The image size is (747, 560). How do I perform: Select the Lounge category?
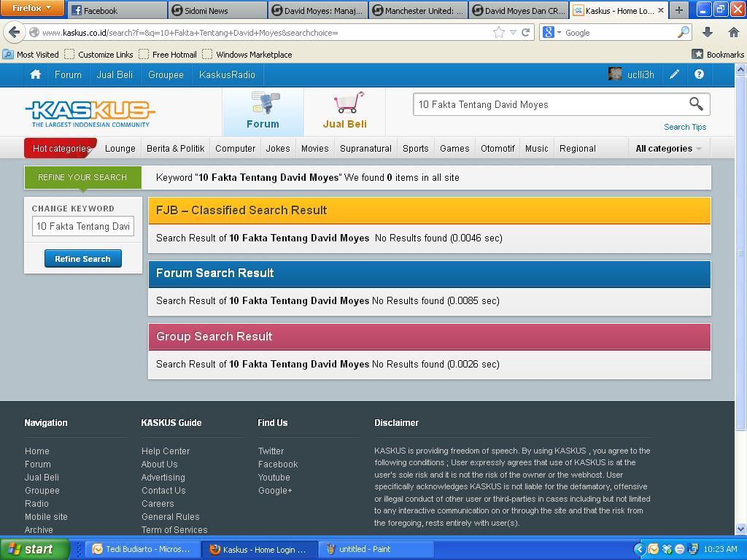[120, 149]
